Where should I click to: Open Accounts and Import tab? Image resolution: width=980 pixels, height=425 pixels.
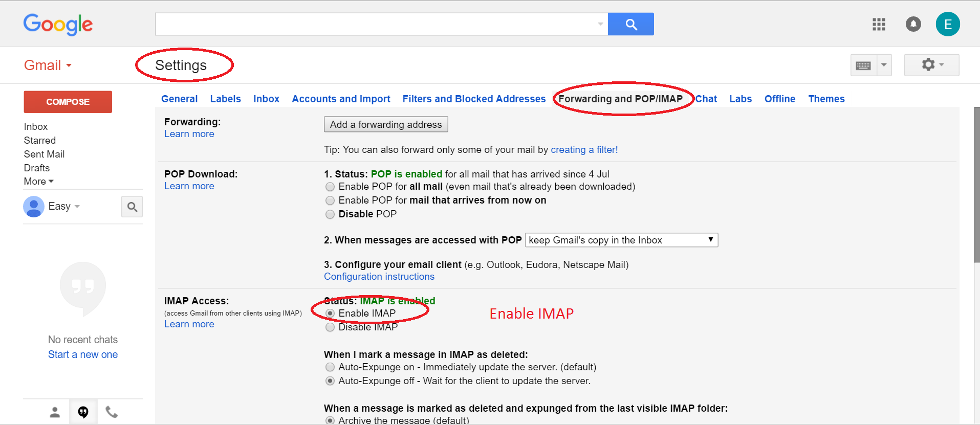(341, 99)
